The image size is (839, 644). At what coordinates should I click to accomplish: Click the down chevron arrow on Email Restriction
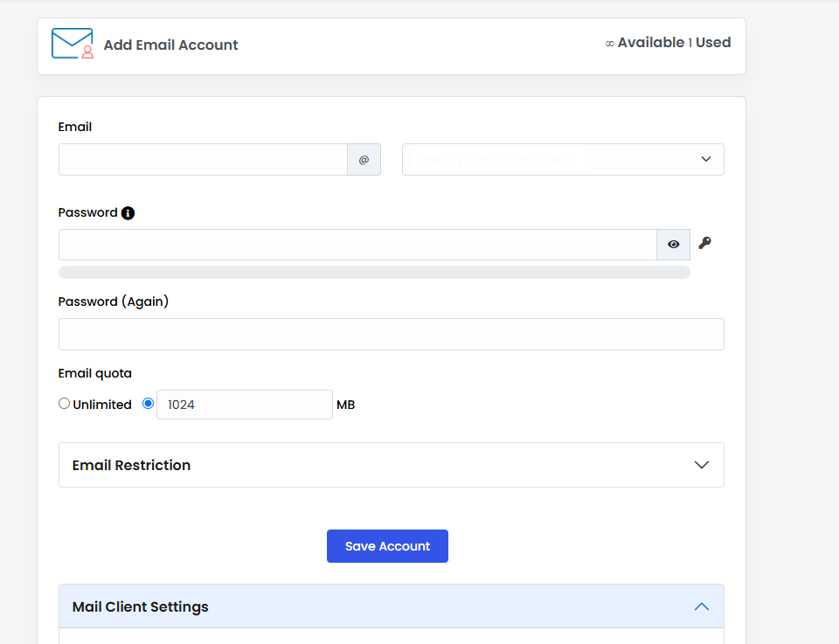pos(701,465)
